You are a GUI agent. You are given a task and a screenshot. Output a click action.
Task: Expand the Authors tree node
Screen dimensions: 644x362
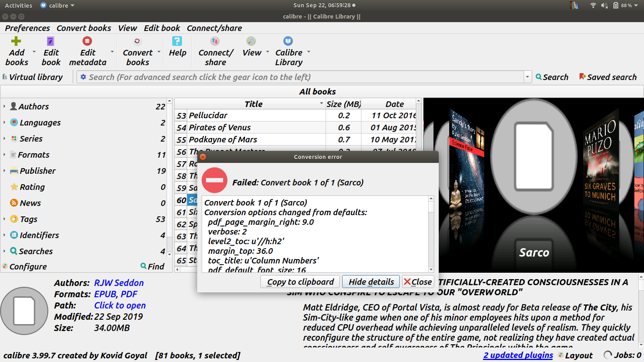pos(4,106)
